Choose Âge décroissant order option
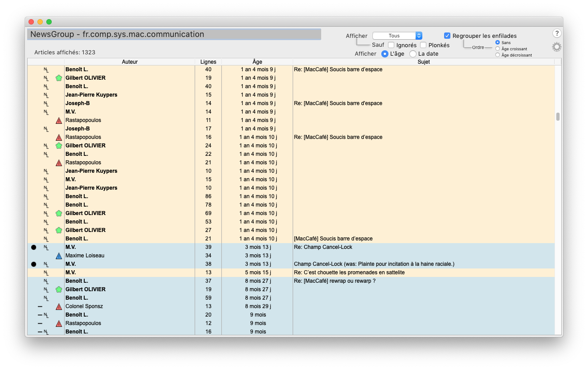 [x=498, y=55]
